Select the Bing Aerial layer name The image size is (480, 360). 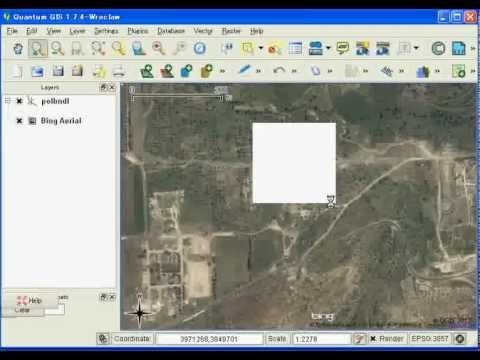click(x=61, y=121)
